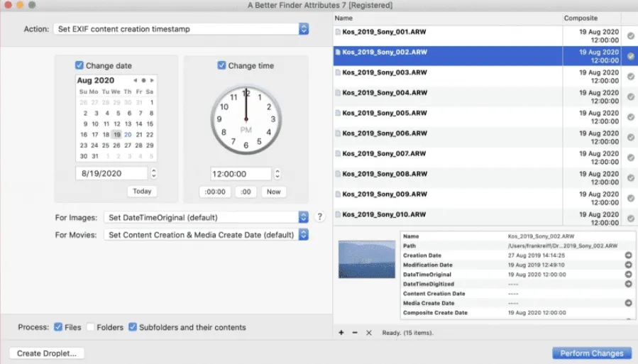The height and width of the screenshot is (364, 638).
Task: Click the :00:00 reset button
Action: click(x=215, y=192)
